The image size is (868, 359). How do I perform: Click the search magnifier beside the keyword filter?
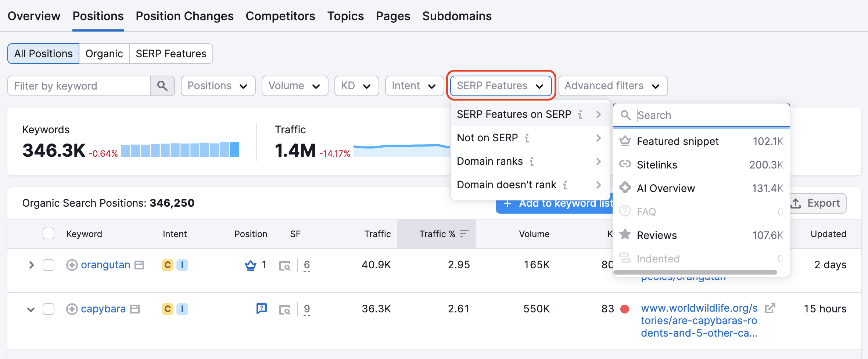coord(162,86)
